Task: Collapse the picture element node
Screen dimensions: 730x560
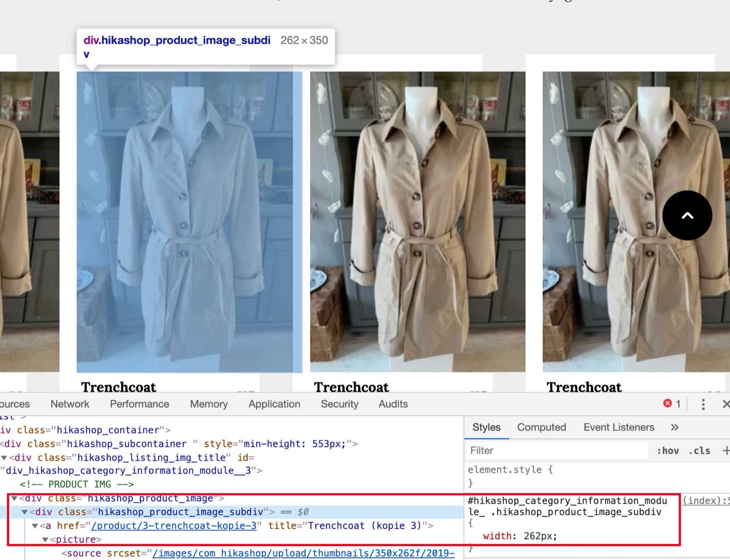Action: point(46,540)
